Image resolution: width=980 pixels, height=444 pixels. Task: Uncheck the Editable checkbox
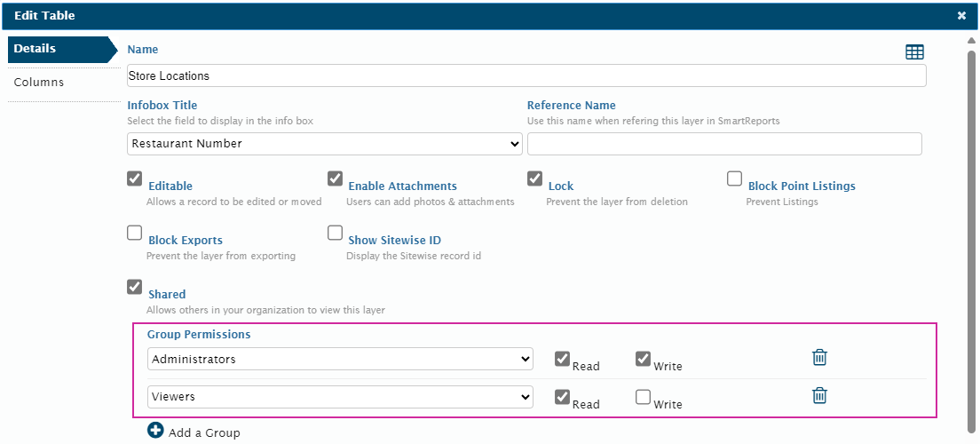tap(135, 178)
